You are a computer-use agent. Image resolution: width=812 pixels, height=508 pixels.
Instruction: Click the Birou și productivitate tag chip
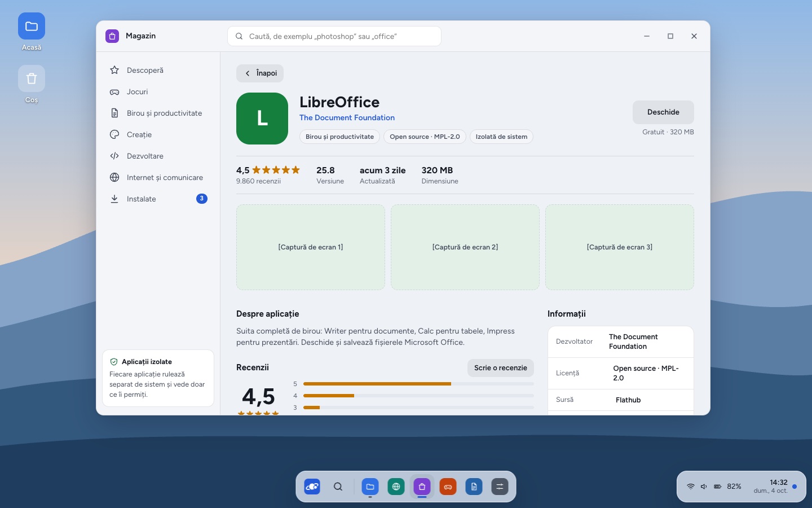(339, 137)
